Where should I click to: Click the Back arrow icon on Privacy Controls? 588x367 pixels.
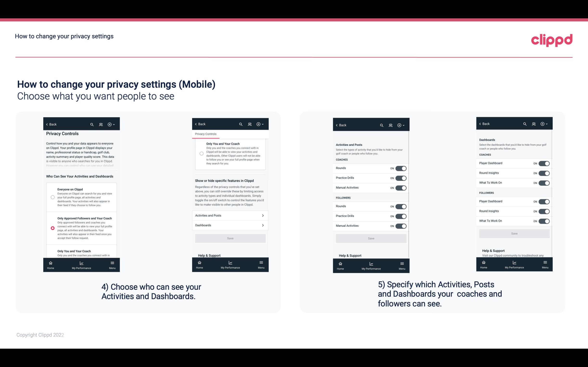47,124
